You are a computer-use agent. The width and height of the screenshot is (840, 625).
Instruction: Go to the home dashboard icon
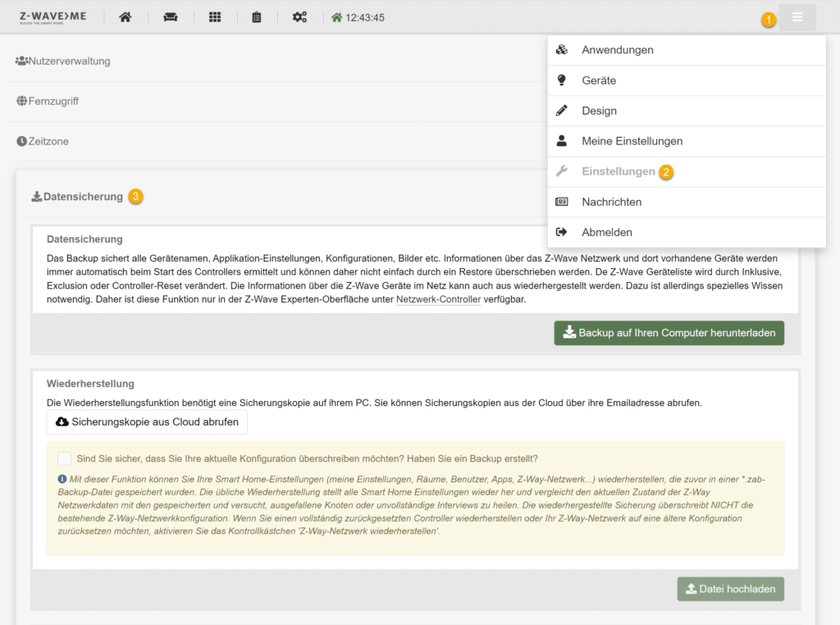click(126, 17)
